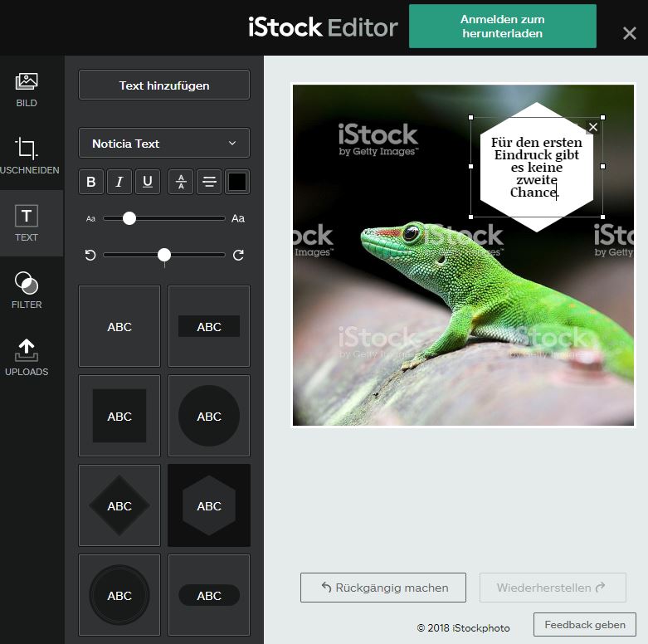The width and height of the screenshot is (648, 644).
Task: Click the Feedback geben button
Action: [x=585, y=625]
